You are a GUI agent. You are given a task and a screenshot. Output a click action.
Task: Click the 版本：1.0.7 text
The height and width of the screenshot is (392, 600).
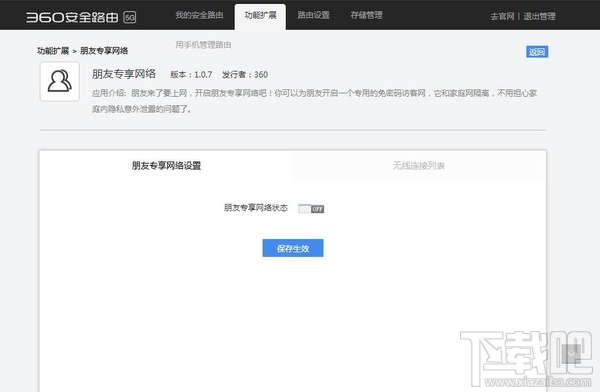pyautogui.click(x=191, y=75)
